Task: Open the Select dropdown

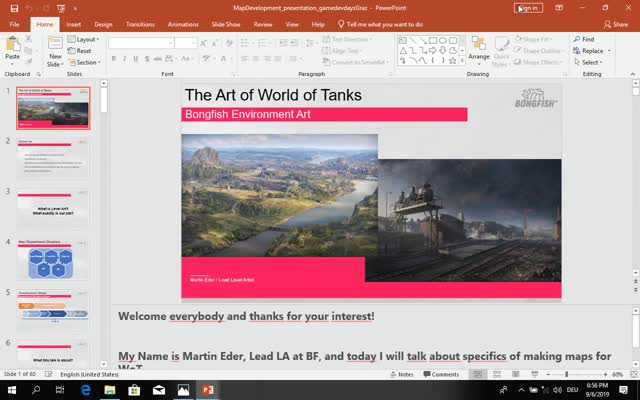Action: pos(588,62)
